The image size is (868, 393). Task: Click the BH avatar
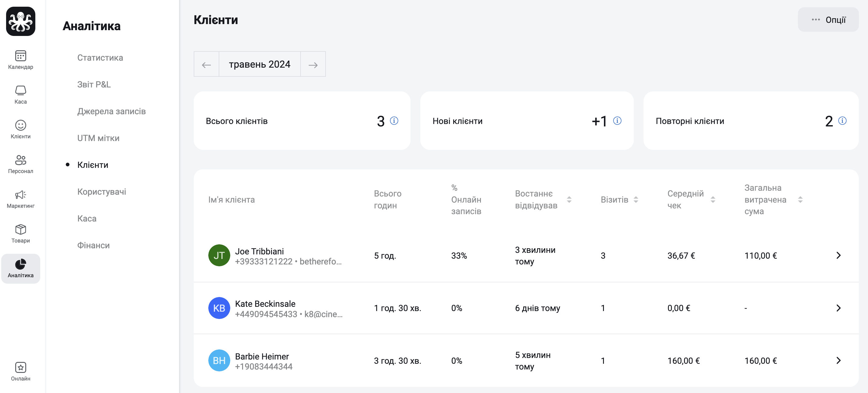pyautogui.click(x=219, y=361)
